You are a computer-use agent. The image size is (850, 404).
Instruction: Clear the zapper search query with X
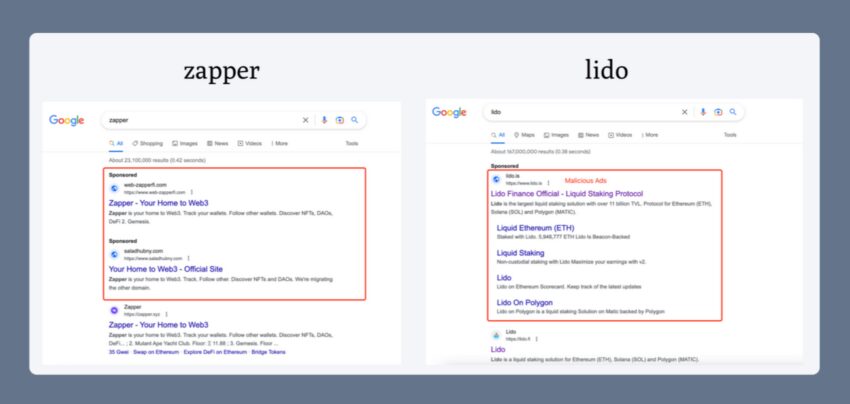[x=306, y=120]
